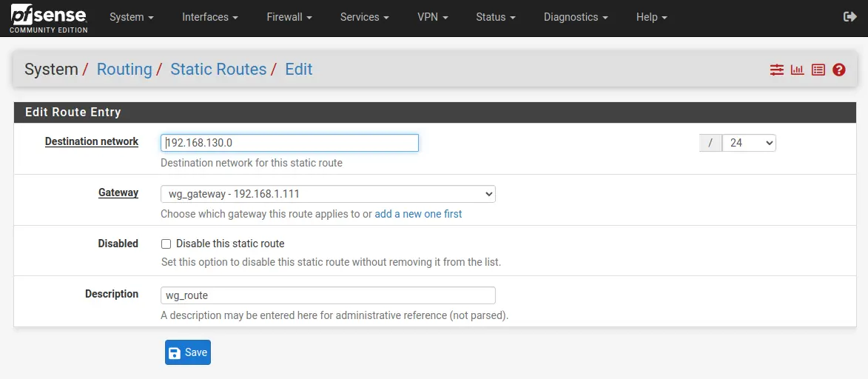Screen dimensions: 868x379
Task: Open the VPN menu
Action: click(x=432, y=17)
